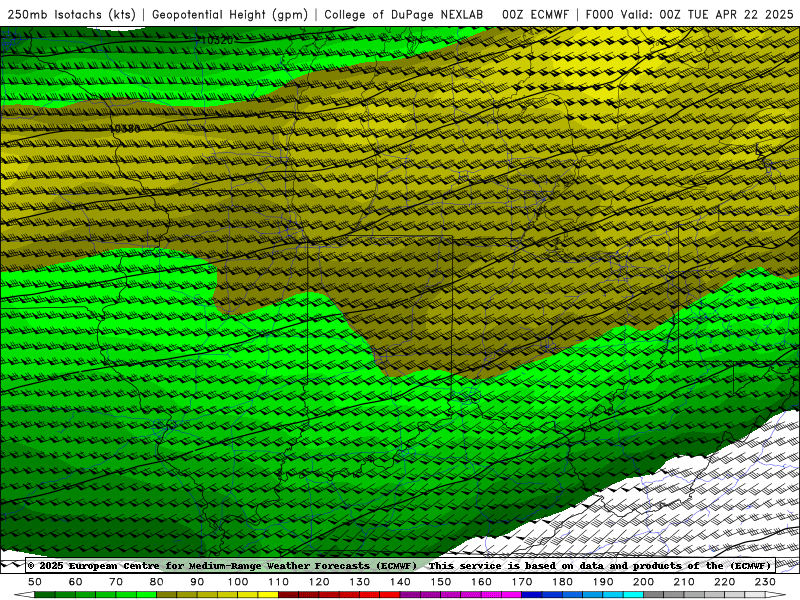Click 'College of DuPage NEXLAB' in the header
Screen dimensions: 800x600
(404, 14)
